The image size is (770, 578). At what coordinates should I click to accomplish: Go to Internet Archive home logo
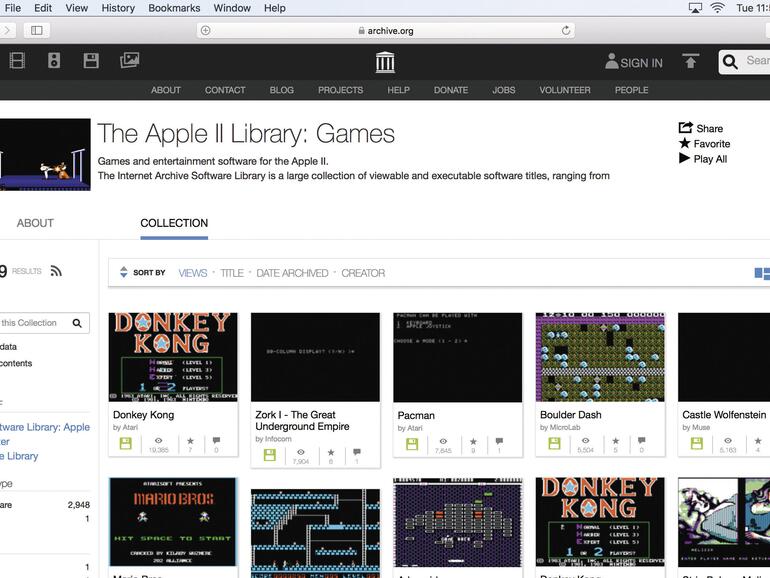click(385, 62)
